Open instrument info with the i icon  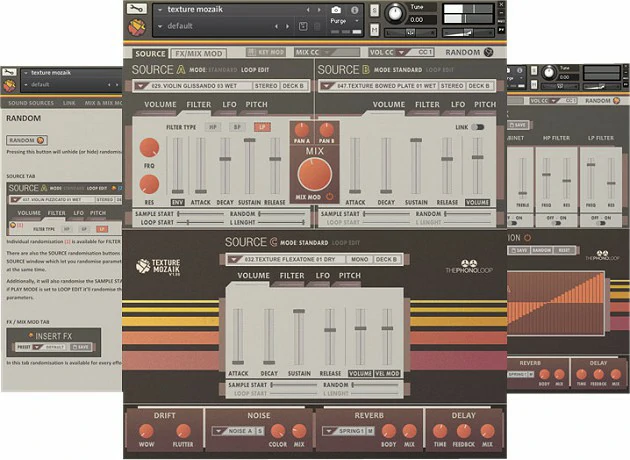click(x=354, y=10)
